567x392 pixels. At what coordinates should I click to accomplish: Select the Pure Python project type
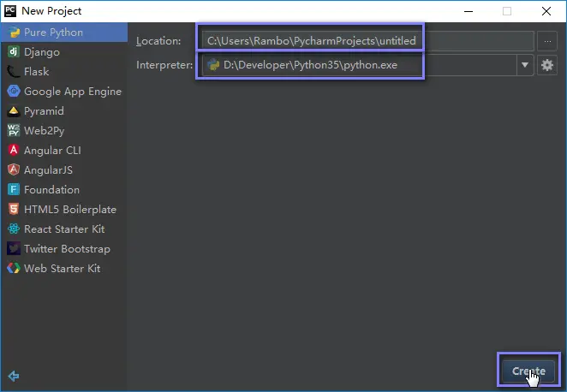pyautogui.click(x=64, y=33)
